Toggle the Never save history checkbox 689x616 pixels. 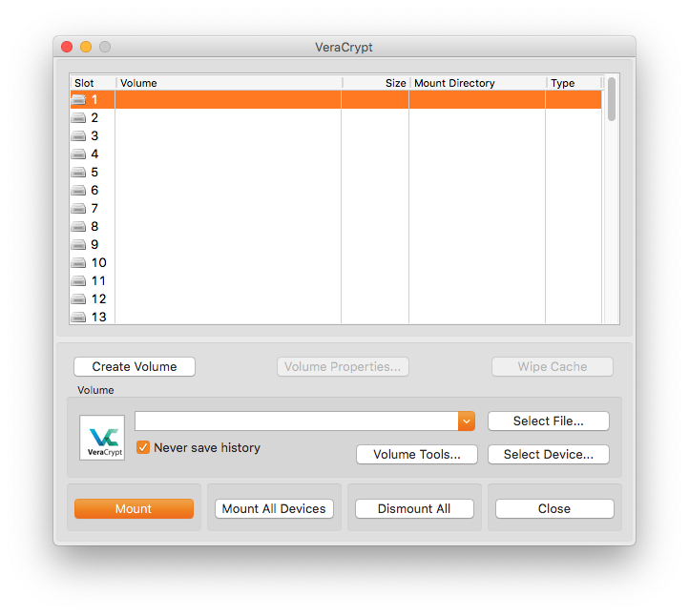[143, 447]
